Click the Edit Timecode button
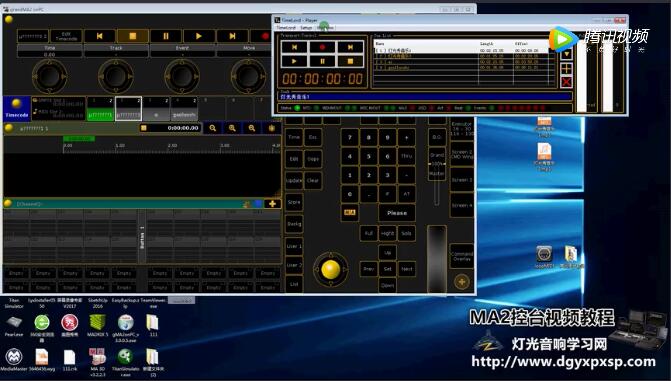 66,36
